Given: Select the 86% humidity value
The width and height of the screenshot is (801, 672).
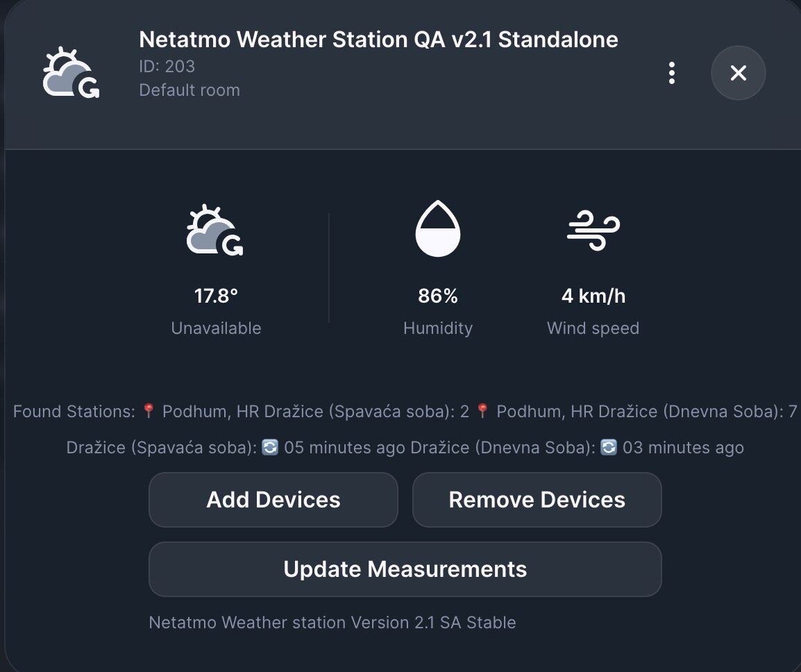Looking at the screenshot, I should point(438,296).
